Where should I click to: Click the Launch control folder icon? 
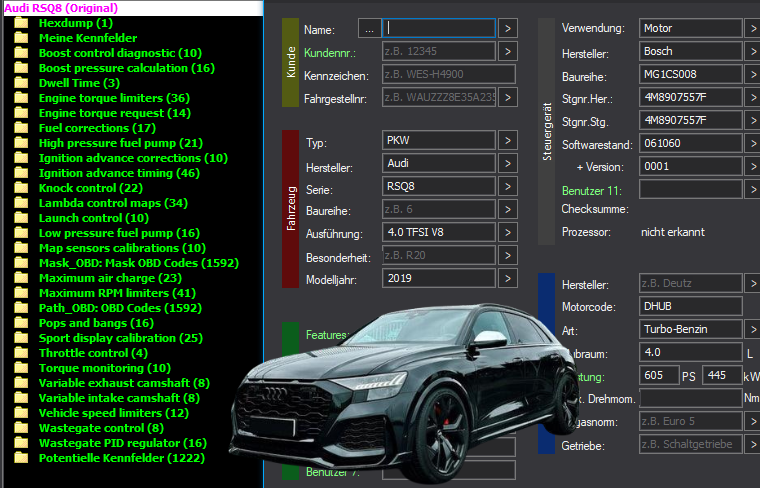(x=21, y=218)
